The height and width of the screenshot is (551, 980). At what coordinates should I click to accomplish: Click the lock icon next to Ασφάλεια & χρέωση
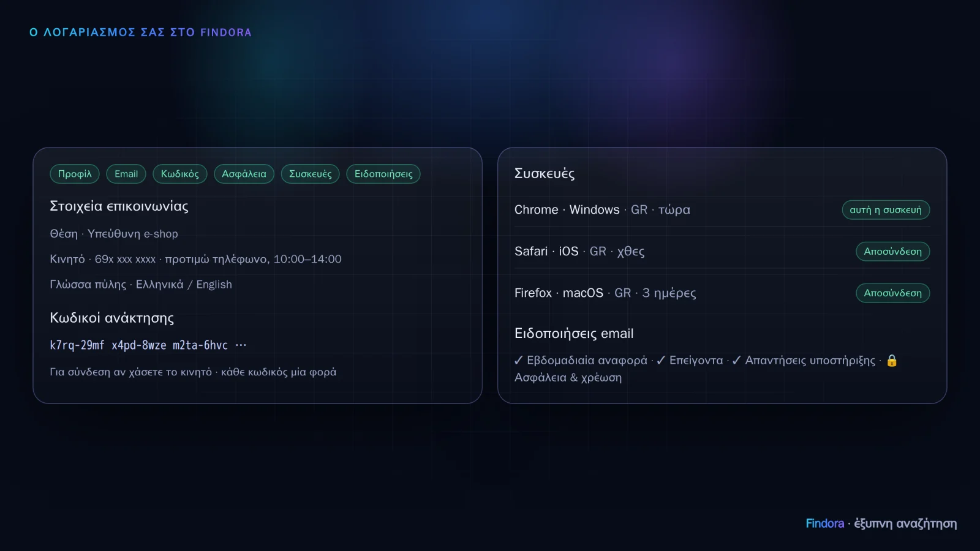coord(892,361)
